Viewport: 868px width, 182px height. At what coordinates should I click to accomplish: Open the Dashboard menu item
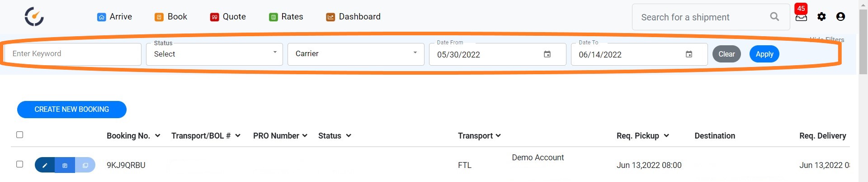coord(353,17)
